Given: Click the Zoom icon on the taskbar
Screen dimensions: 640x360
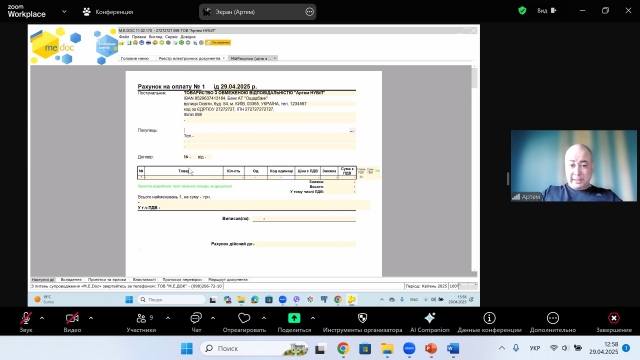Looking at the screenshot, I should tap(409, 349).
